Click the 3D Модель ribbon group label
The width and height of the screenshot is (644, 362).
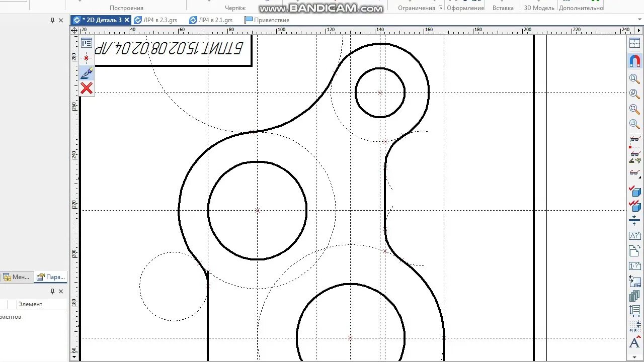[539, 8]
